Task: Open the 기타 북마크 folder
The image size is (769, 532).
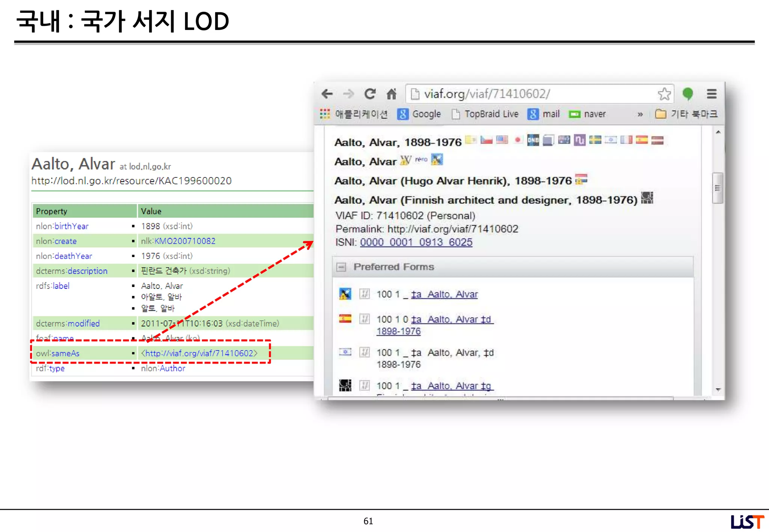Action: (x=686, y=114)
